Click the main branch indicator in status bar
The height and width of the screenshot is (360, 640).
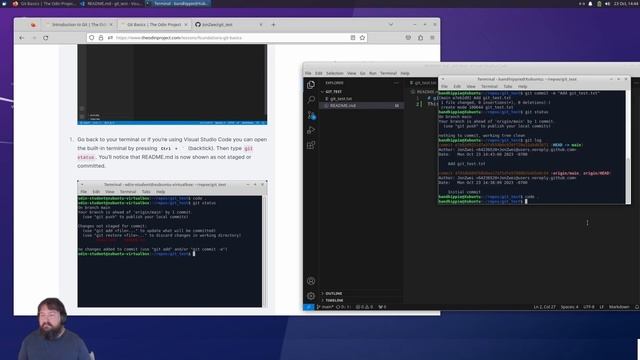[x=325, y=307]
